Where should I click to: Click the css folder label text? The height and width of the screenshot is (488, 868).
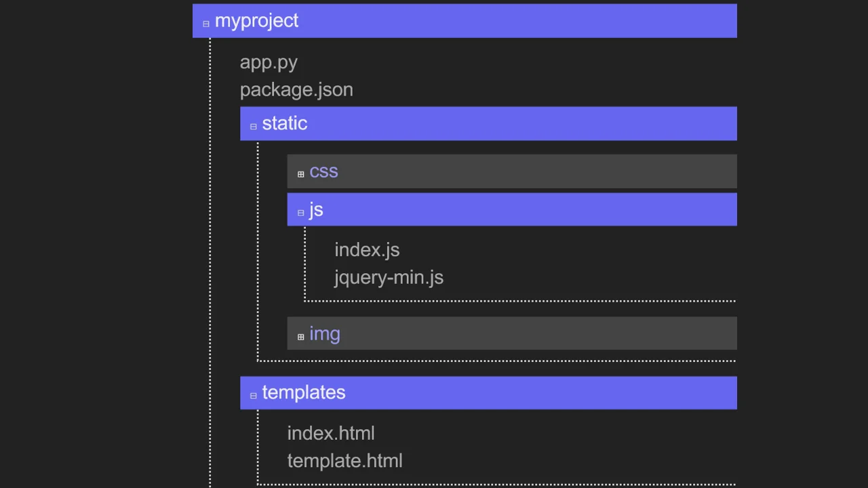[x=323, y=172]
